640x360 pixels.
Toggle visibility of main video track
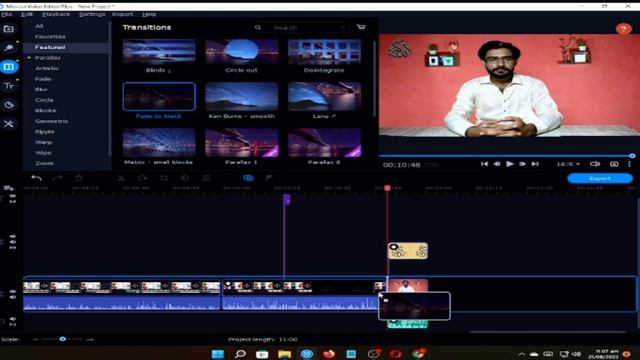point(13,291)
